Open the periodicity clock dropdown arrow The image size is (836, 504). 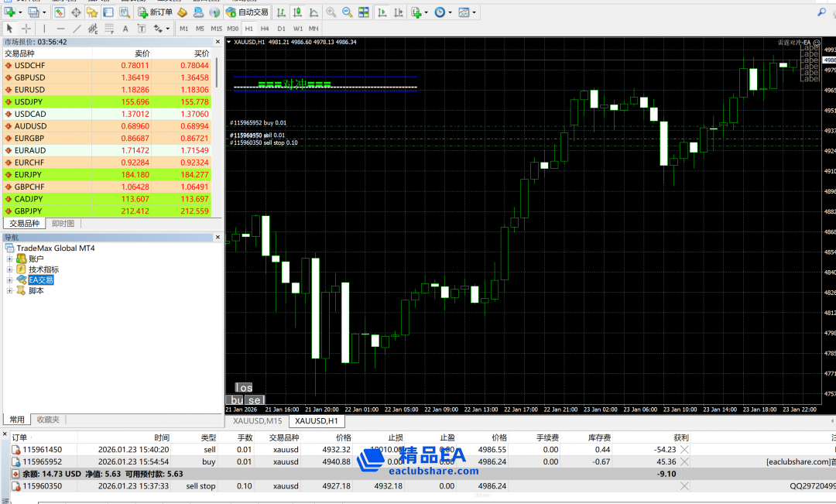tap(450, 12)
